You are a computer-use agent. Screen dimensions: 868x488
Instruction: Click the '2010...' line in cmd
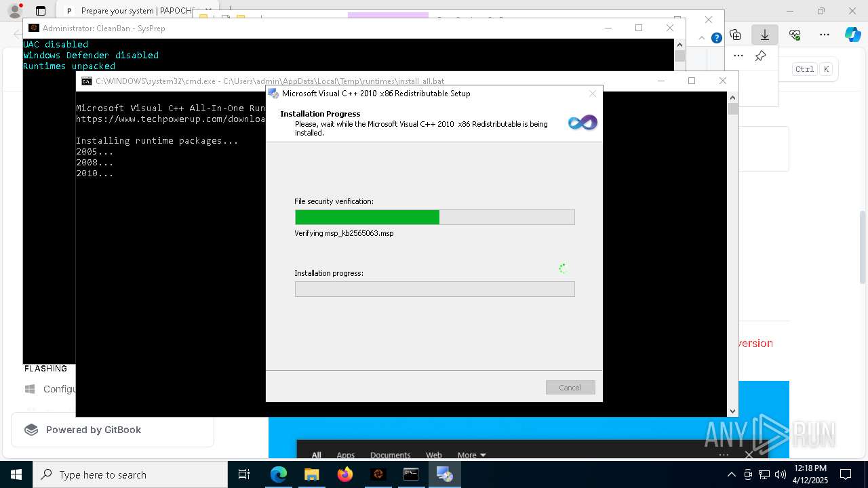[x=95, y=173]
